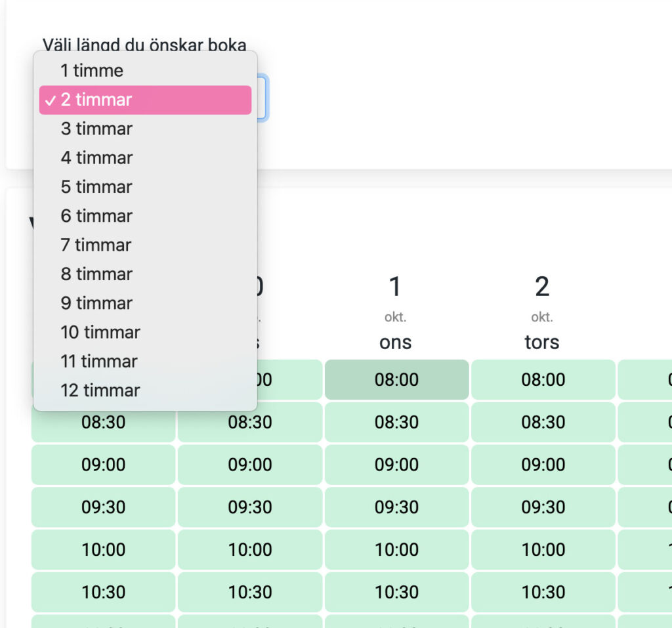Choose 9 timmar booking length
Screen dimensions: 672x628
[96, 303]
